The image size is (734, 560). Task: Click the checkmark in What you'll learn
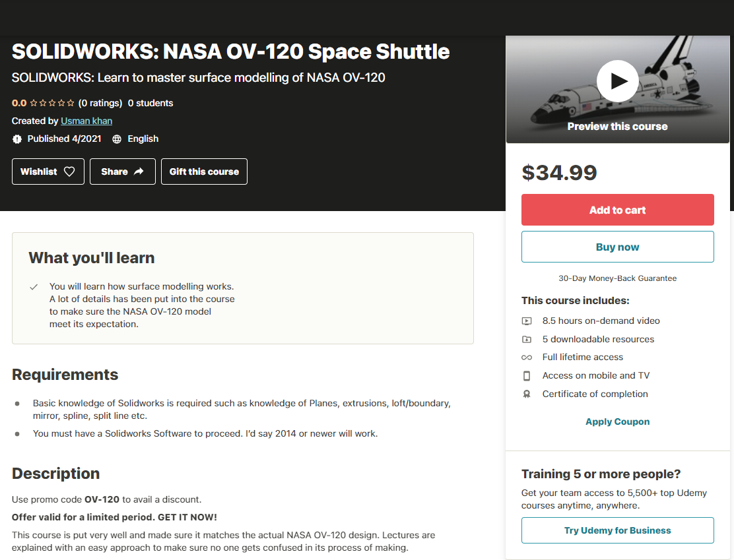point(34,287)
